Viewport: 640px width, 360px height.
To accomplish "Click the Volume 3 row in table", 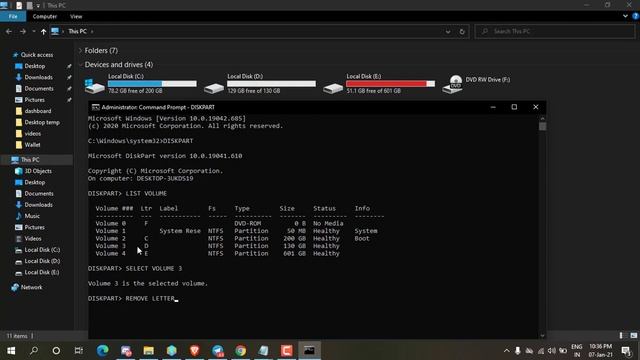I will [218, 246].
